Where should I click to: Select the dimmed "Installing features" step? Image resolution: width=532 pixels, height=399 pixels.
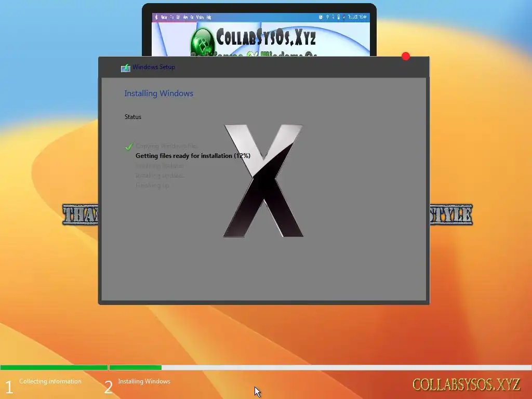(x=159, y=166)
